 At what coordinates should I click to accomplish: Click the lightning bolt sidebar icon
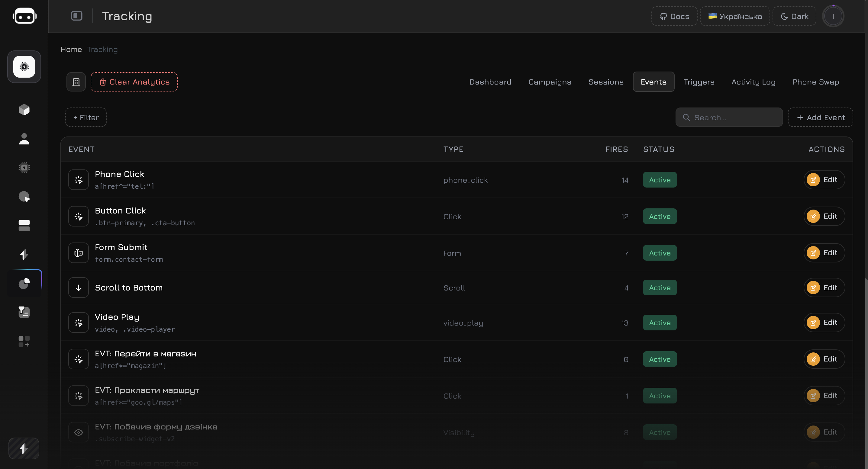(24, 254)
